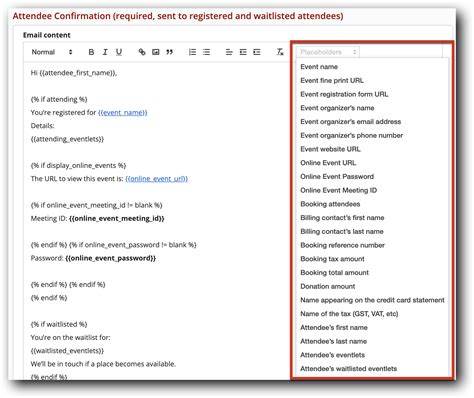Viewport: 474px width, 398px height.
Task: Toggle bold formatting in the email editor
Action: pos(91,52)
